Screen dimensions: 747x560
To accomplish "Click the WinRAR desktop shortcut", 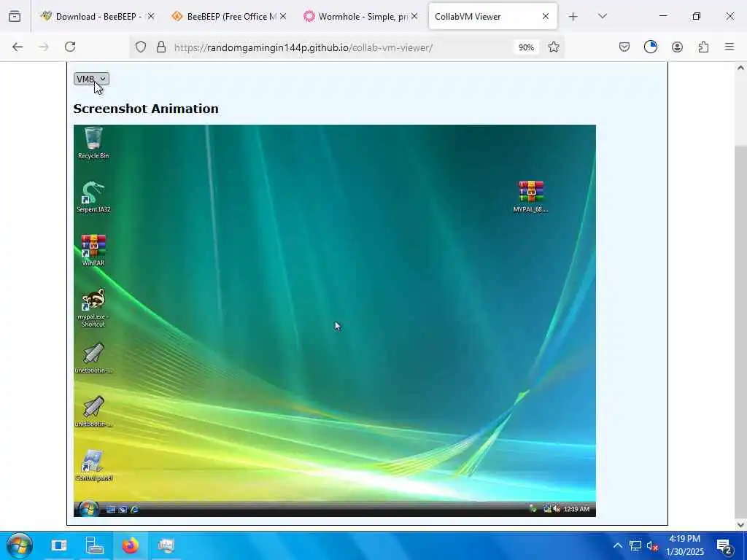I will coord(93,250).
